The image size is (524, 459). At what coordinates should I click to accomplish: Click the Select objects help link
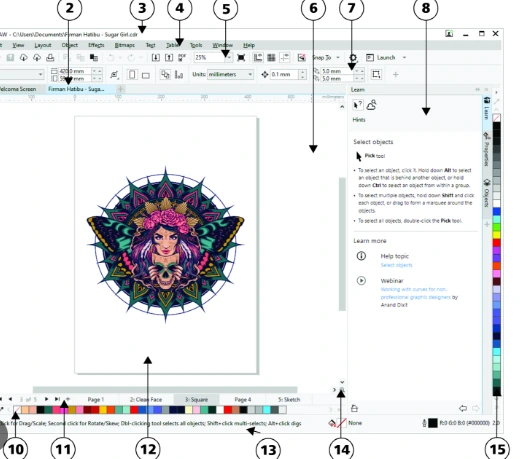point(396,265)
